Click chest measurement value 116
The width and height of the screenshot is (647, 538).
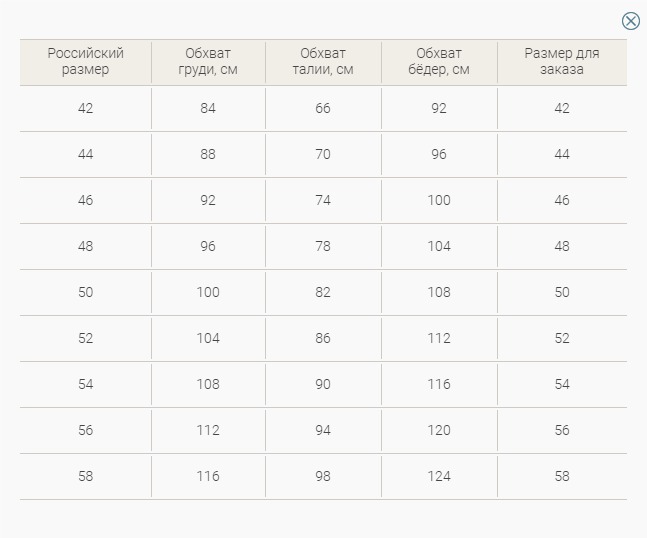(208, 476)
